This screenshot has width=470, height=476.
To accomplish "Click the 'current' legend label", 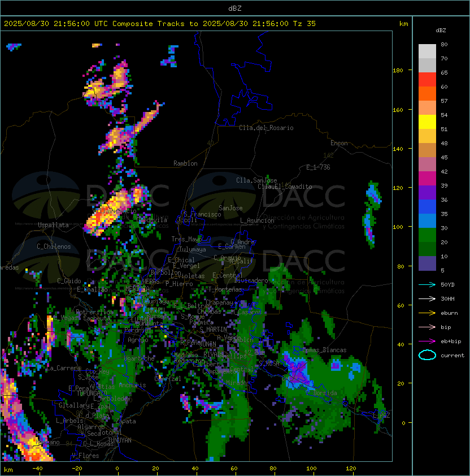I will 452,356.
